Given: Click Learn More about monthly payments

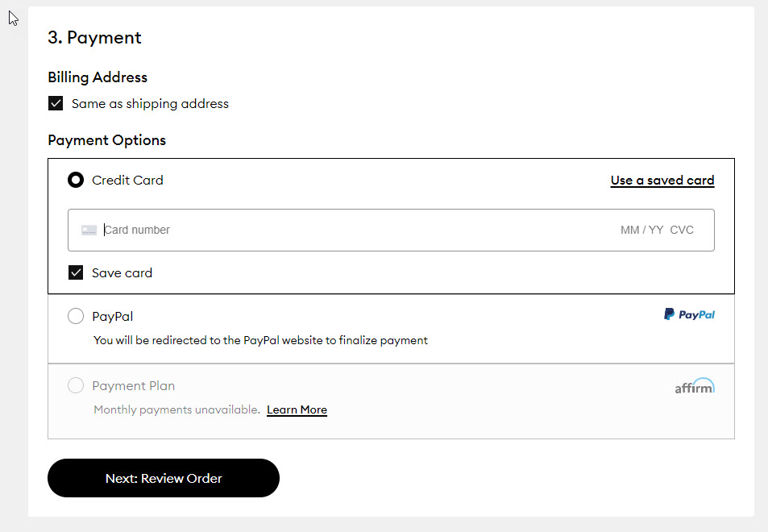Looking at the screenshot, I should coord(297,409).
